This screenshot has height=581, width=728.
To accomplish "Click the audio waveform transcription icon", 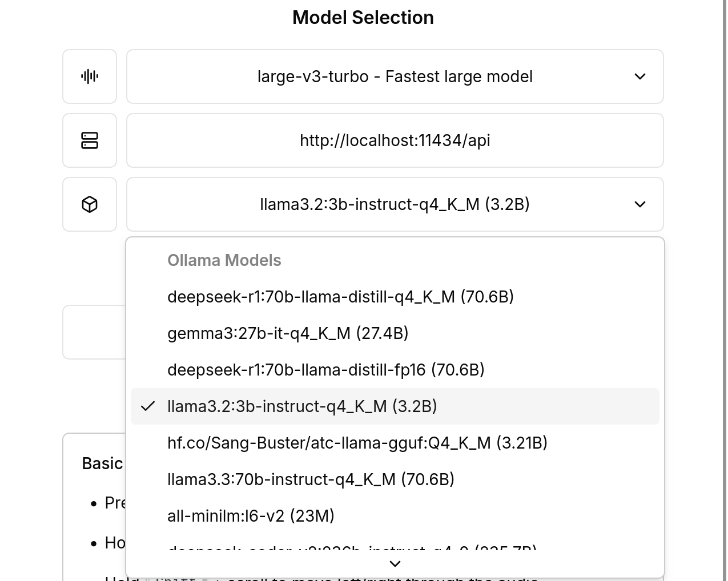I will coord(89,76).
